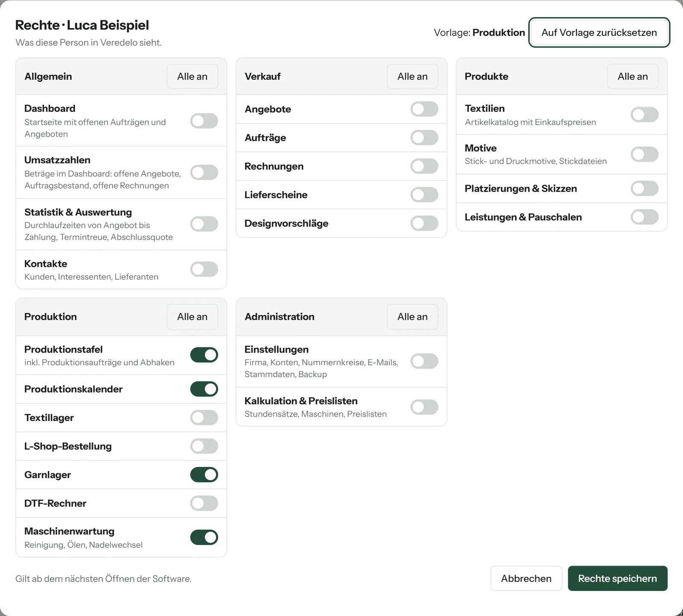Click 'Artikelkatalog mit Einkaufspreisen' description
This screenshot has width=683, height=616.
pyautogui.click(x=531, y=122)
